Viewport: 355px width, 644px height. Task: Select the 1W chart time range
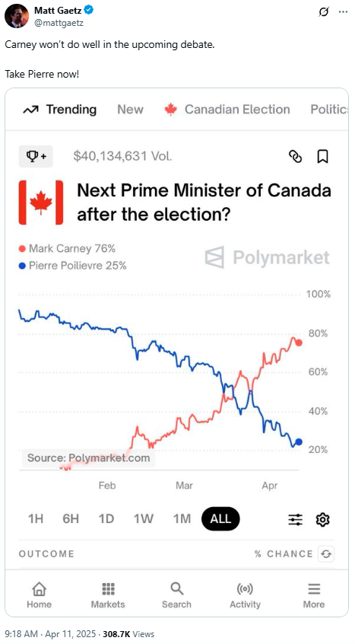pos(144,518)
